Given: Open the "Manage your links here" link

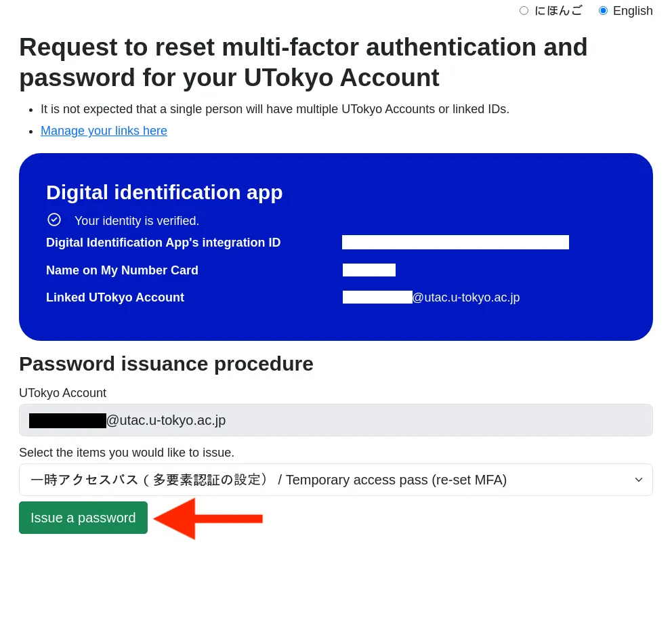Looking at the screenshot, I should [x=104, y=131].
